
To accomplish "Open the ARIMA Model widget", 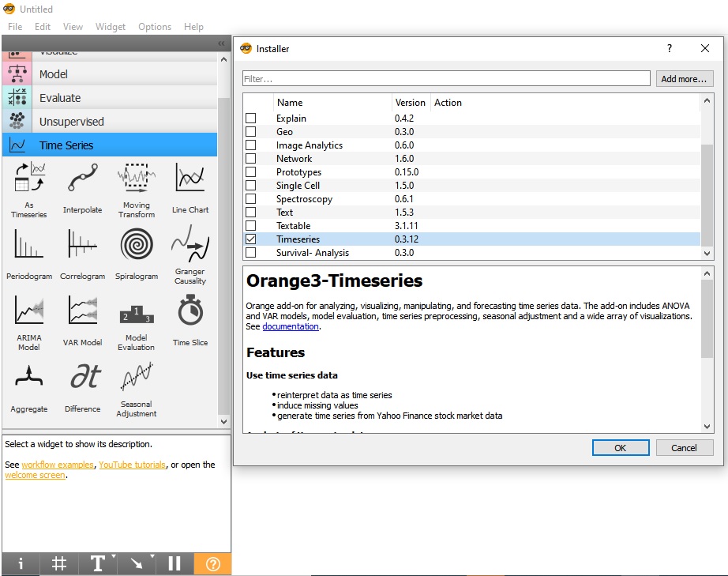I will (x=28, y=321).
